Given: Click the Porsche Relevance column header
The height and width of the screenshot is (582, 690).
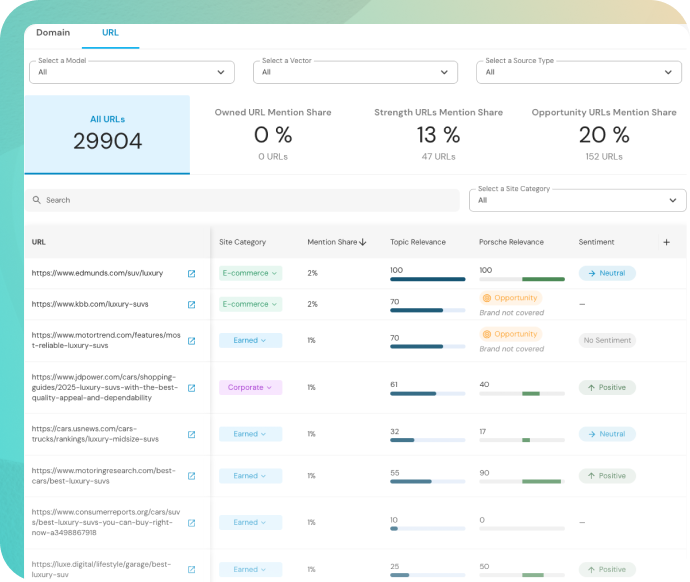Looking at the screenshot, I should [x=511, y=242].
